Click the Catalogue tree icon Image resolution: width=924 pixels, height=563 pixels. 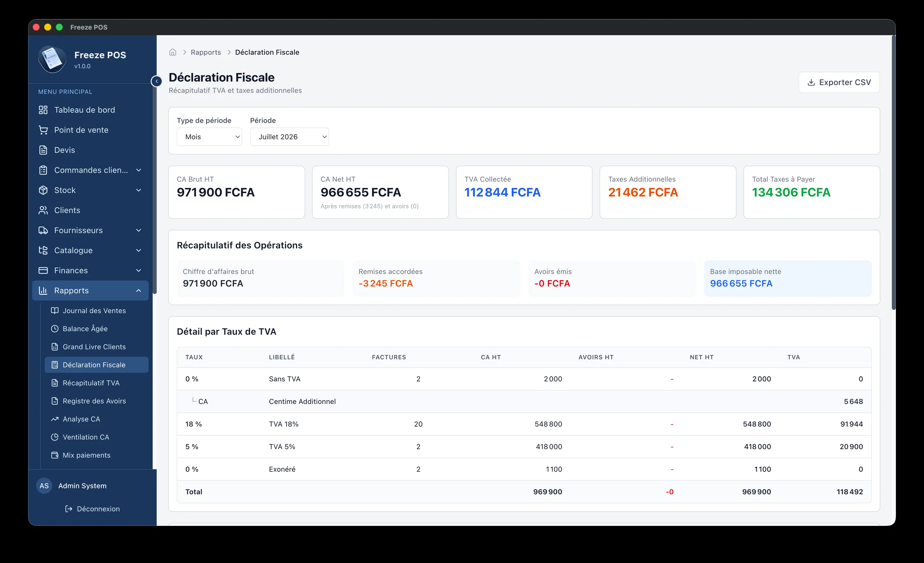(43, 250)
